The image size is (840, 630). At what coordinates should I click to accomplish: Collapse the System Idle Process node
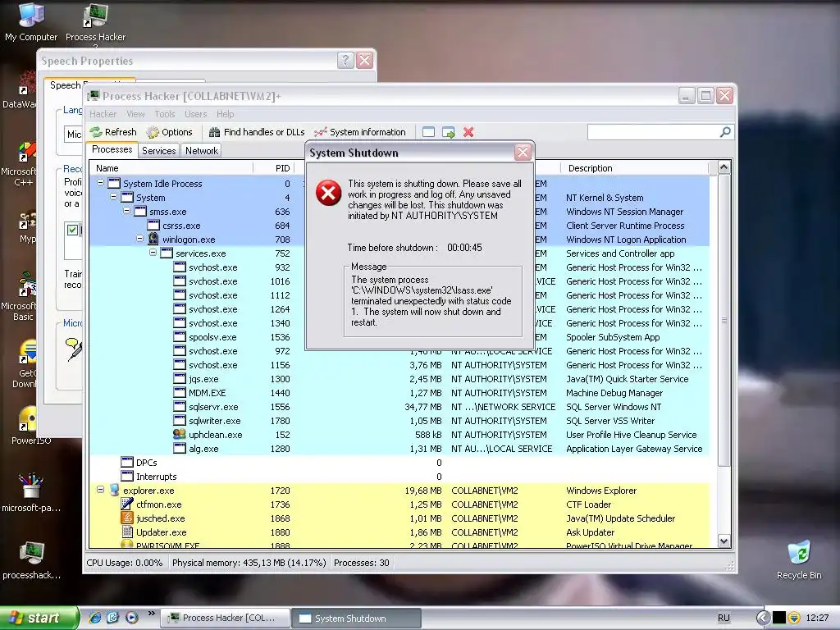(100, 183)
